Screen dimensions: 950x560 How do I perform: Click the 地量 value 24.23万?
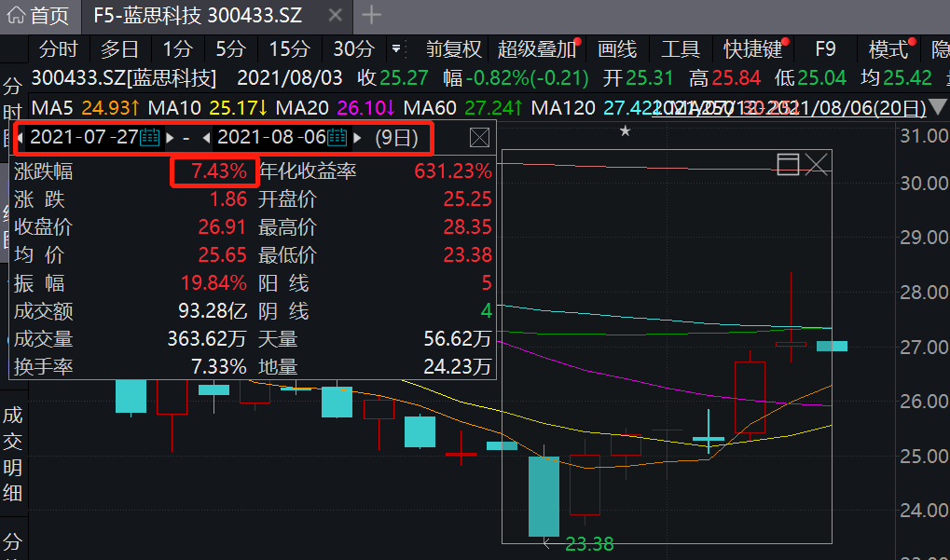457,367
